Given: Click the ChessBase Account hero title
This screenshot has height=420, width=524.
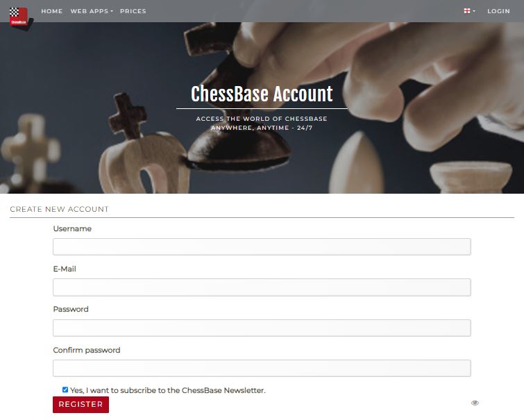Looking at the screenshot, I should [262, 94].
